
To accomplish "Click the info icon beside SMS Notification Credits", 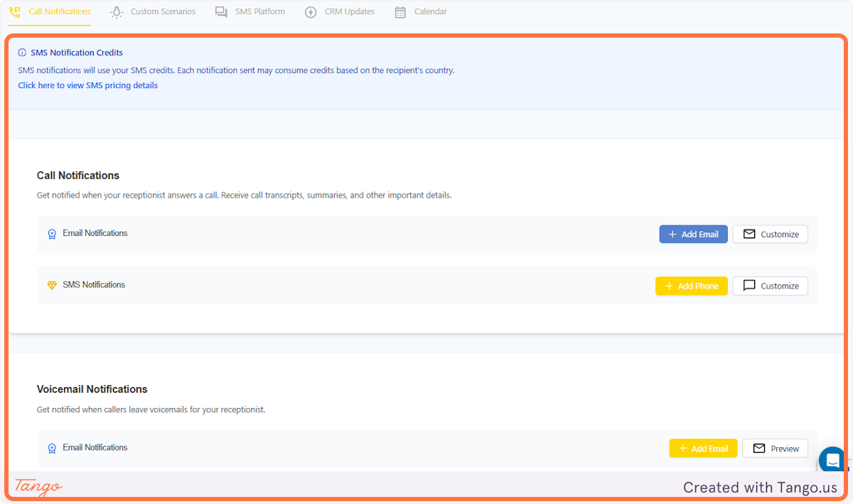I will (x=22, y=53).
